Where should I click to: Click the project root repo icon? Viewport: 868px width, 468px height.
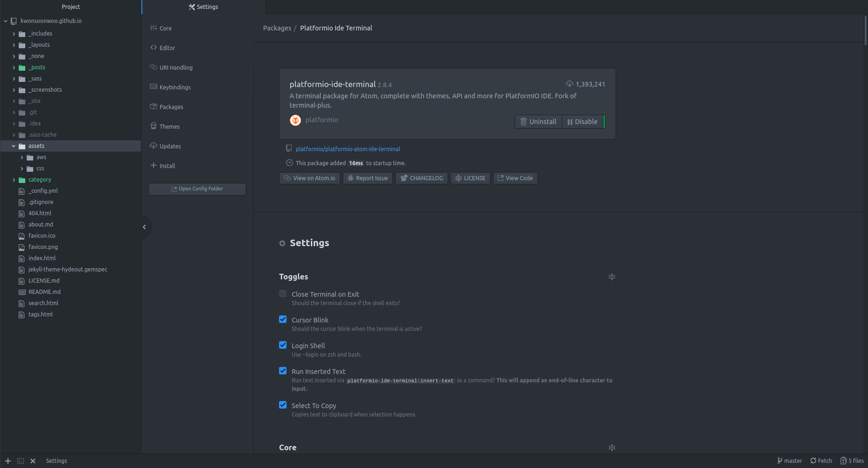14,21
